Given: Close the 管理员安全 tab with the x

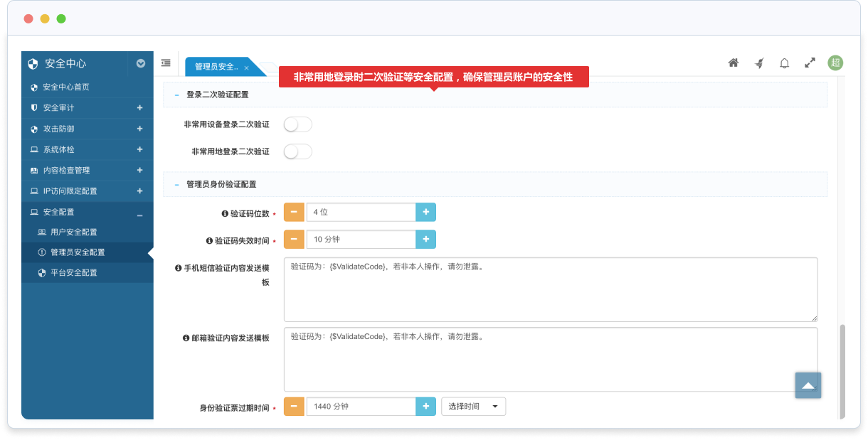Looking at the screenshot, I should point(246,68).
